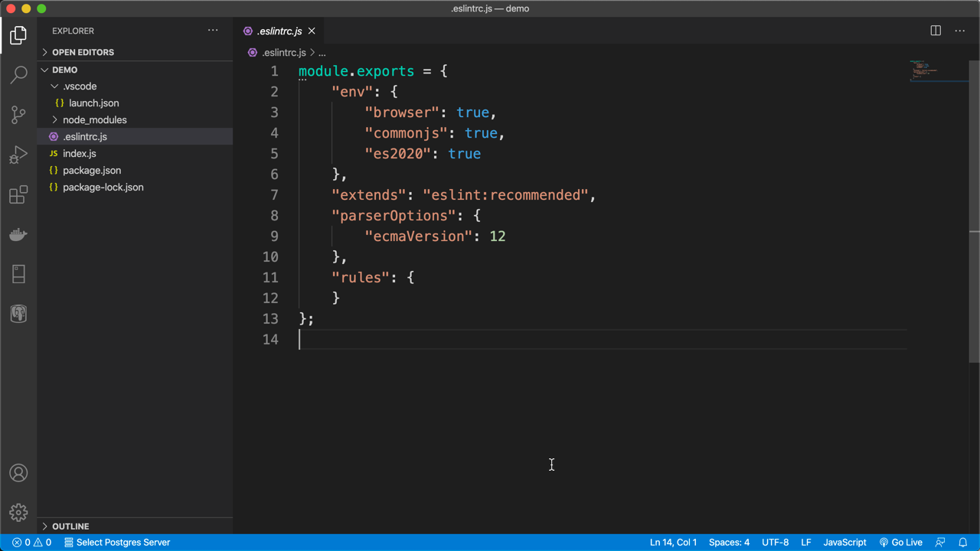Click the errors and warnings status indicator

tap(32, 542)
